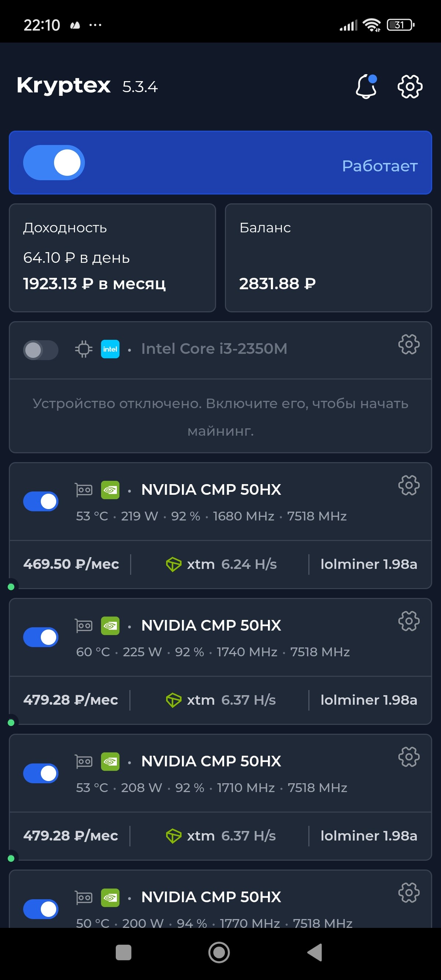
Task: Turn off the main mining switch
Action: tap(54, 163)
